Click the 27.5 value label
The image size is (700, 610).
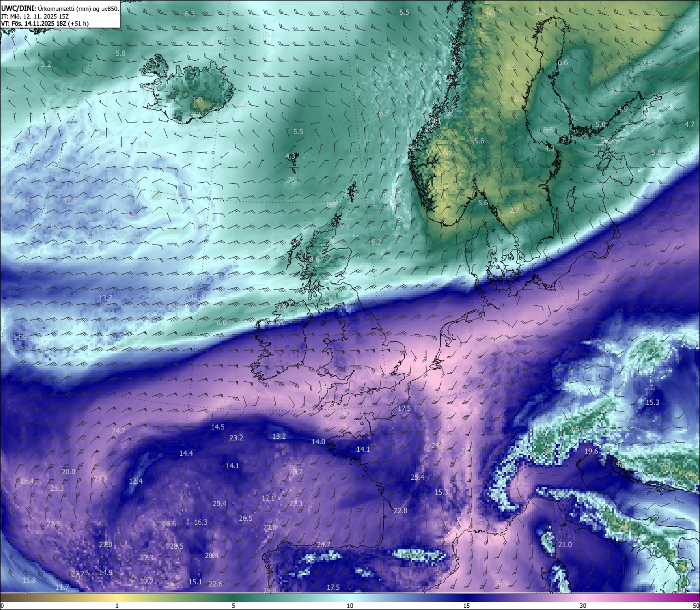click(x=53, y=524)
